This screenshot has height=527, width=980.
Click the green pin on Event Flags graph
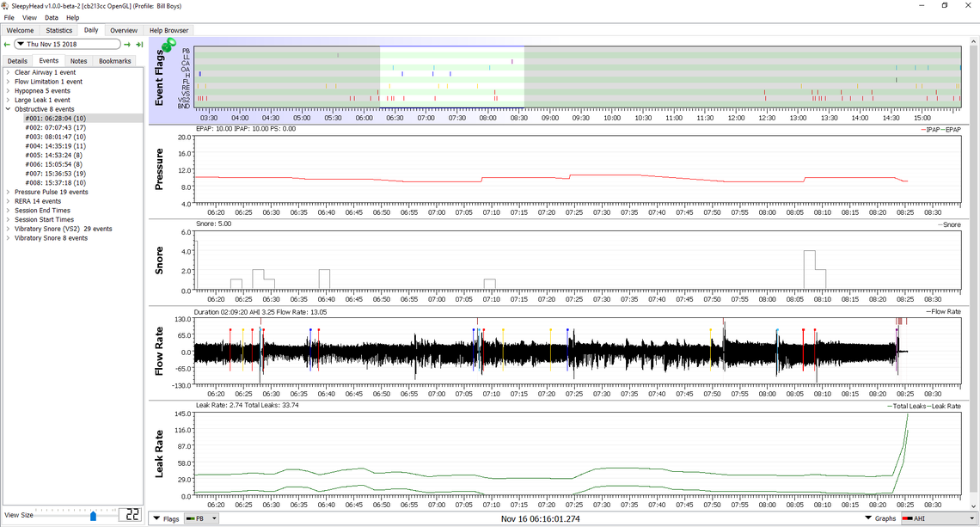point(168,45)
